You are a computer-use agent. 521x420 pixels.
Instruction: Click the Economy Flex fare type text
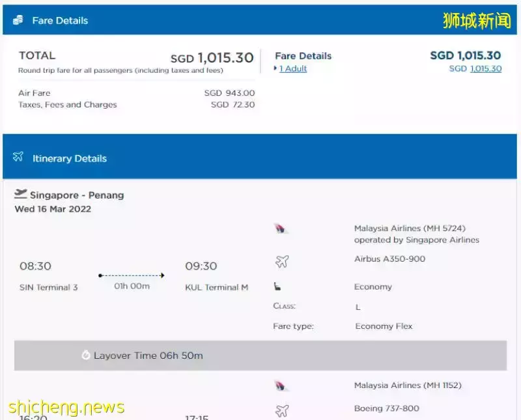(384, 326)
